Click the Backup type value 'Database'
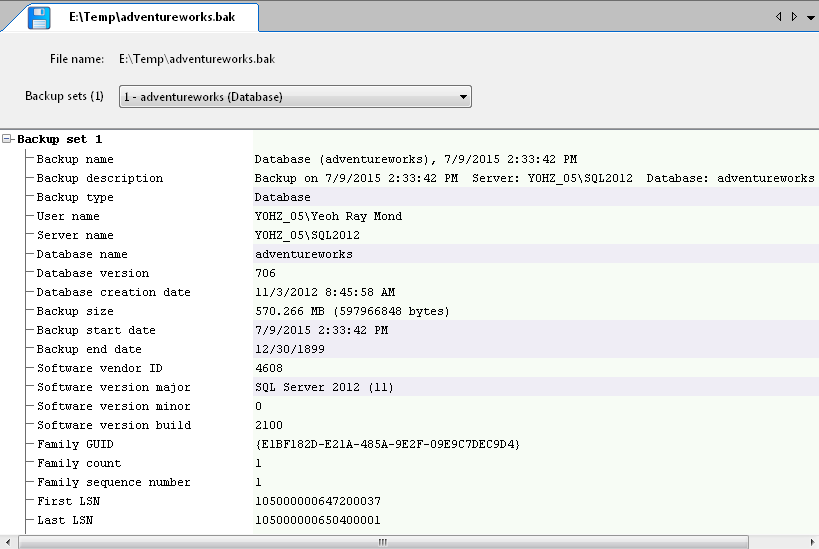Screen dimensions: 819x549 [283, 197]
